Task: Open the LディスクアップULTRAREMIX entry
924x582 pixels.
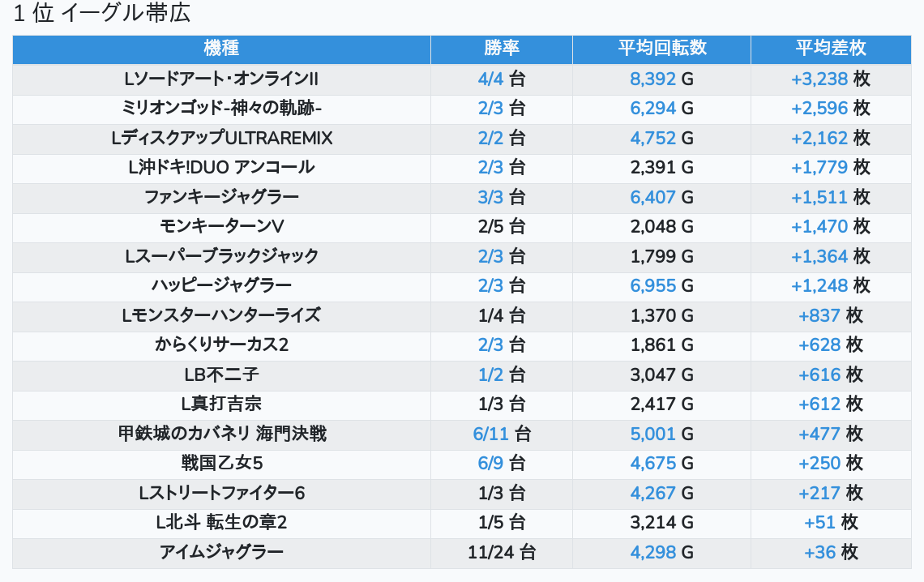Action: [x=221, y=138]
